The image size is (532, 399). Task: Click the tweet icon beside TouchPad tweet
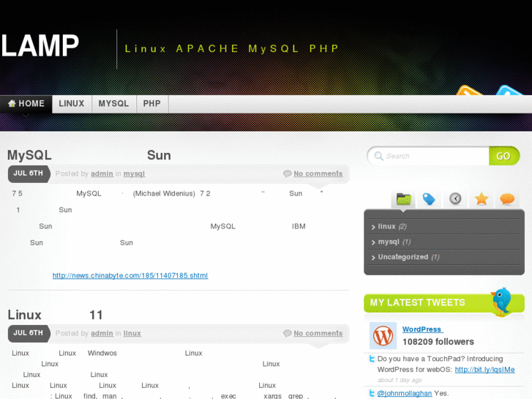pyautogui.click(x=372, y=359)
